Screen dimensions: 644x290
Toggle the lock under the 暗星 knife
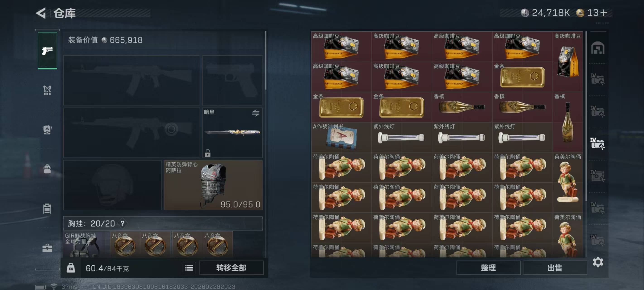(x=207, y=153)
